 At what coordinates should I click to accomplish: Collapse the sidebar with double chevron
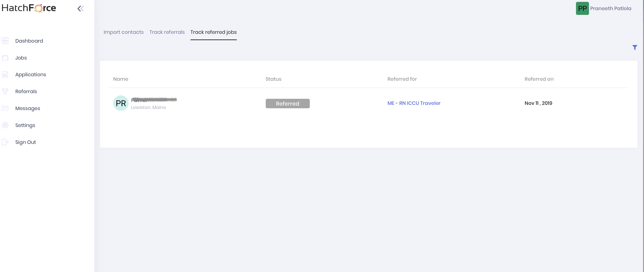click(80, 9)
